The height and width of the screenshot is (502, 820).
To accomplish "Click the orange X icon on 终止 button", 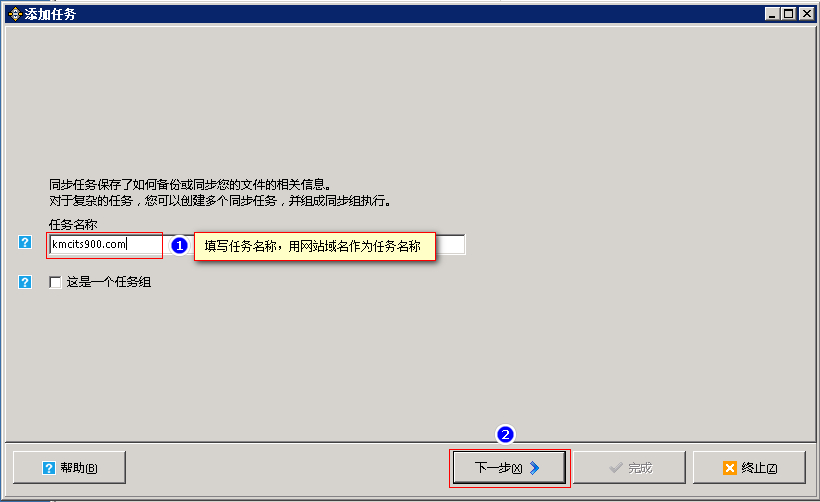I will [730, 468].
